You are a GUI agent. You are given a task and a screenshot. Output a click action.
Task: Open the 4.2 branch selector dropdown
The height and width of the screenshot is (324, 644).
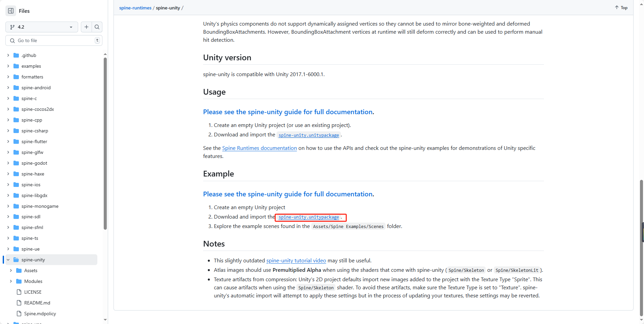[42, 27]
